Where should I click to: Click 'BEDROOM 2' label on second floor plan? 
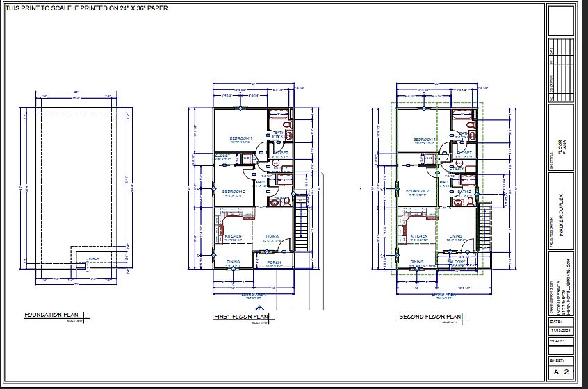tap(417, 191)
